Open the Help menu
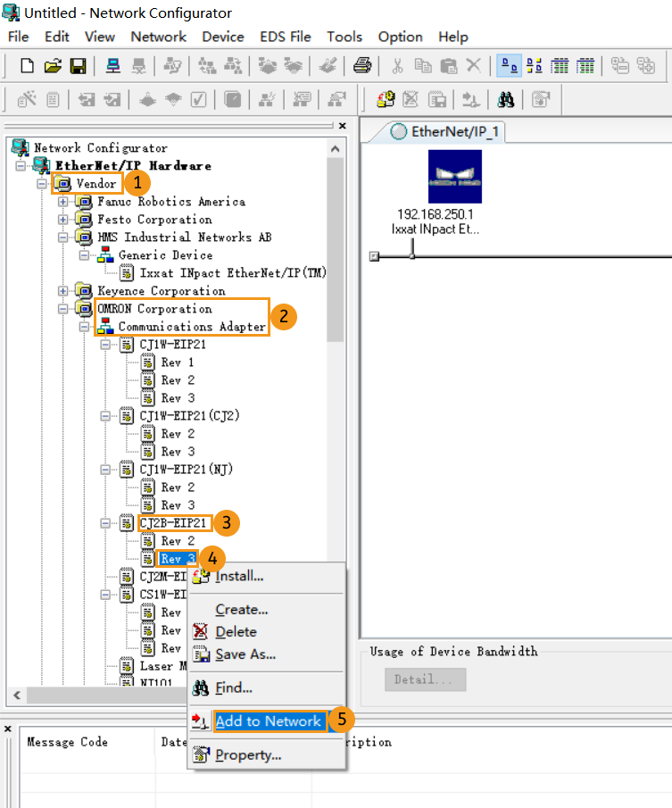This screenshot has height=808, width=672. pos(453,37)
